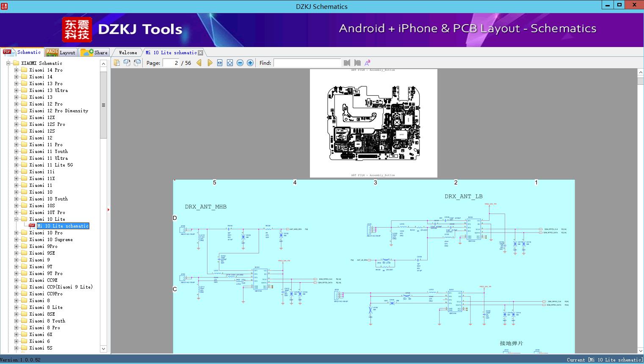644x364 pixels.
Task: Click the Xiaomi 10S folder icon
Action: click(x=24, y=206)
